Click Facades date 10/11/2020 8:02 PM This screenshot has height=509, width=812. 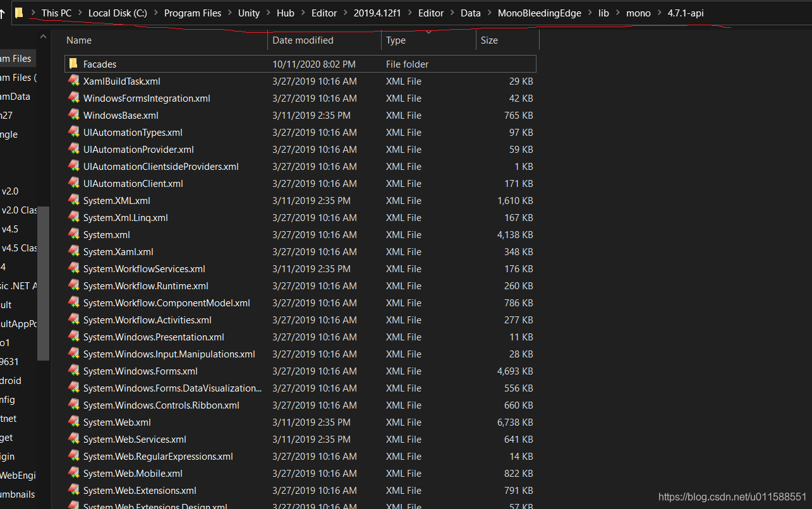[x=314, y=64]
